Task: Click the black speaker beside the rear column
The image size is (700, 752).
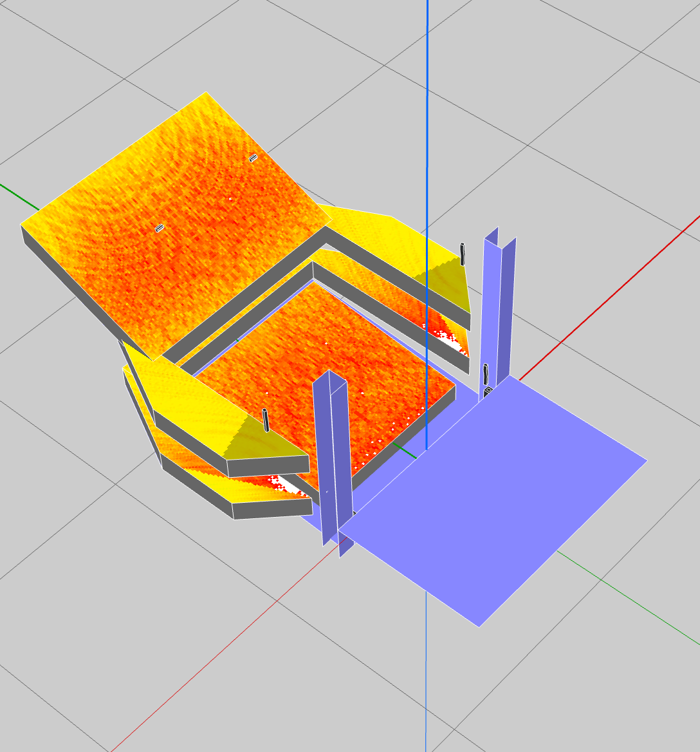Action: (486, 373)
